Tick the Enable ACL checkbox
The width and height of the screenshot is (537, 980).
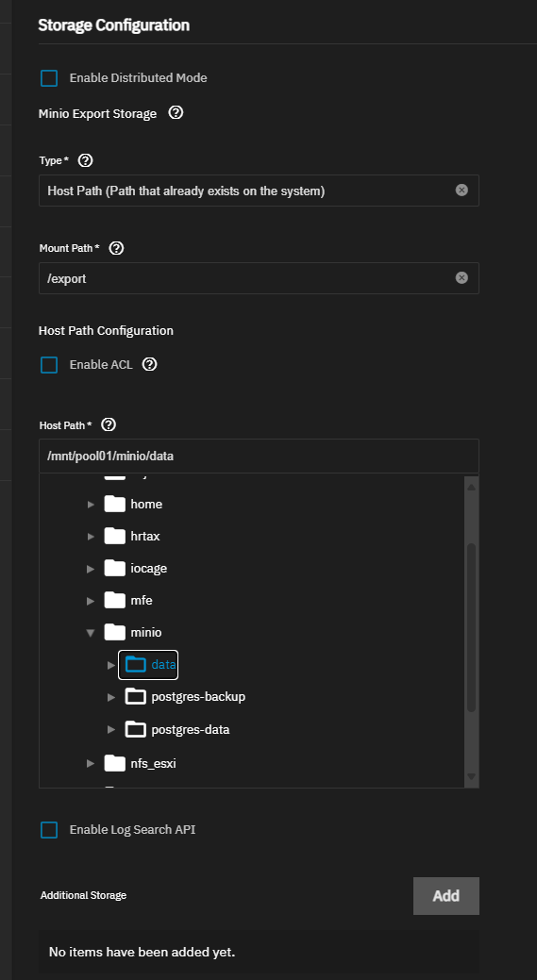(x=49, y=364)
